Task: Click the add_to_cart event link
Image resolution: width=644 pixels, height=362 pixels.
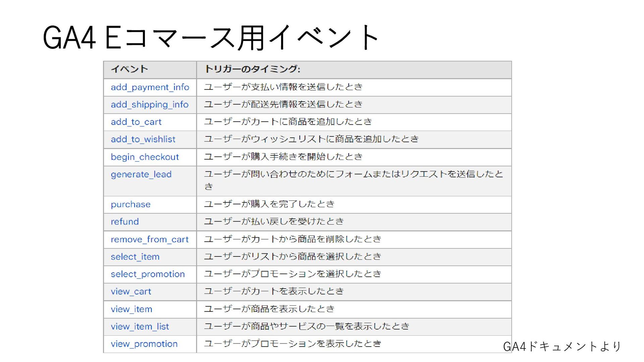Action: point(136,122)
